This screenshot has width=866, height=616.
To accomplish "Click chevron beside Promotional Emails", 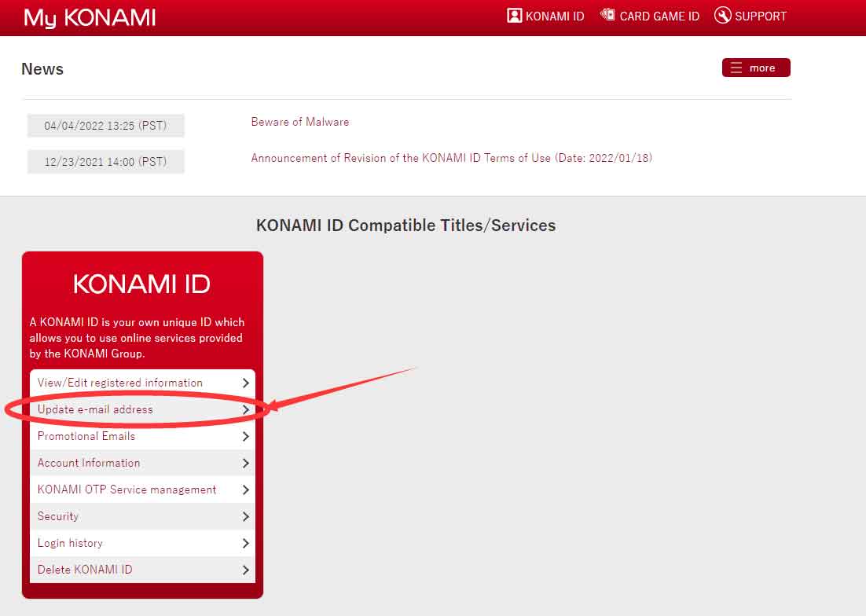I will [x=246, y=437].
